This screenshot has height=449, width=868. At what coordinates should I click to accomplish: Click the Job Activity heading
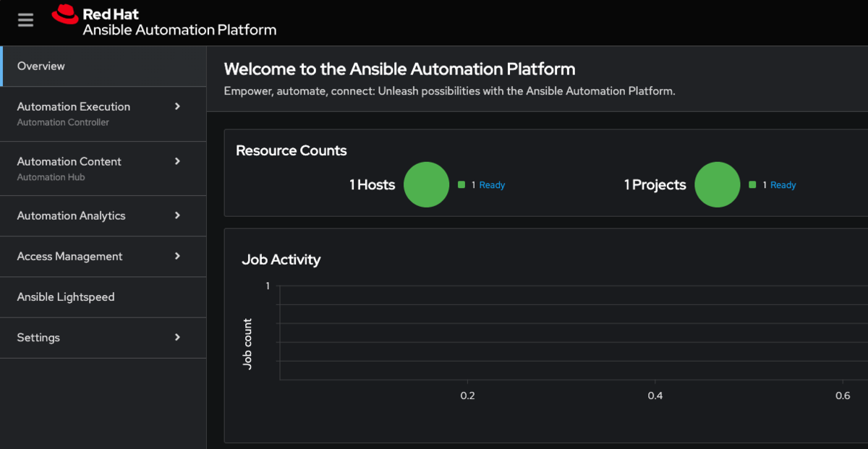281,260
